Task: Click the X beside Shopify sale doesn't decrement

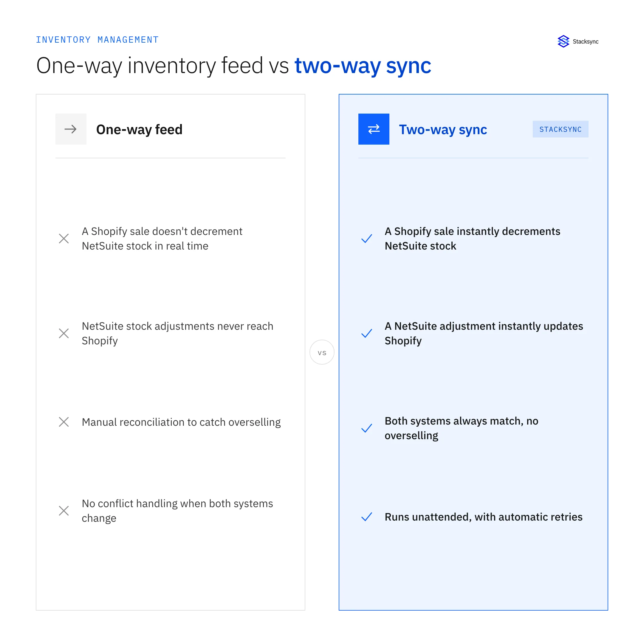Action: coord(64,239)
